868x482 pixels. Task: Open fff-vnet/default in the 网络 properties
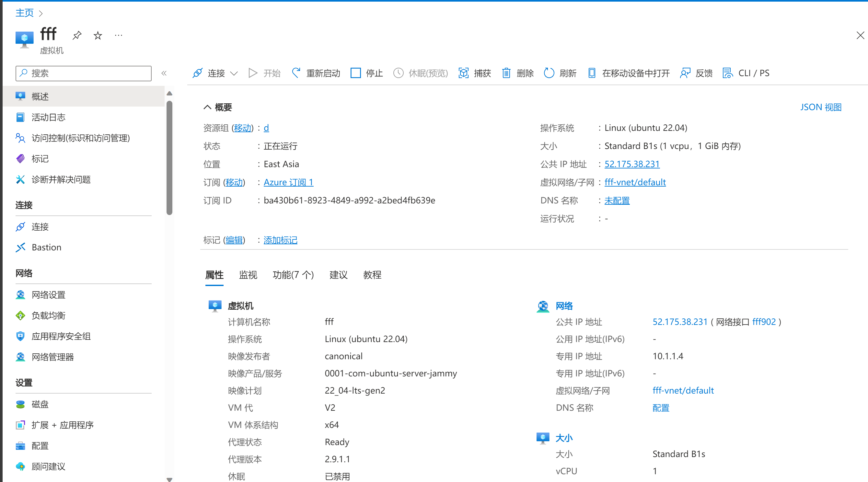(x=683, y=390)
